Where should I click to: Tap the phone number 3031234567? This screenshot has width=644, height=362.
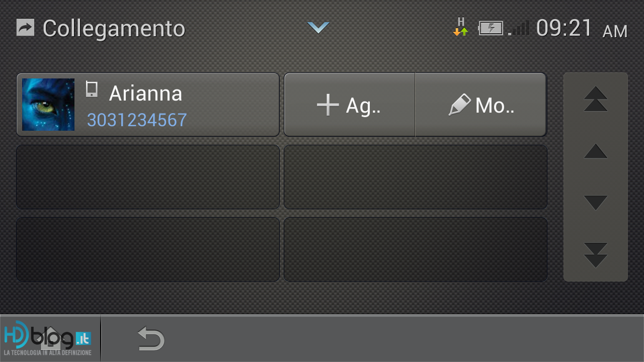point(137,120)
